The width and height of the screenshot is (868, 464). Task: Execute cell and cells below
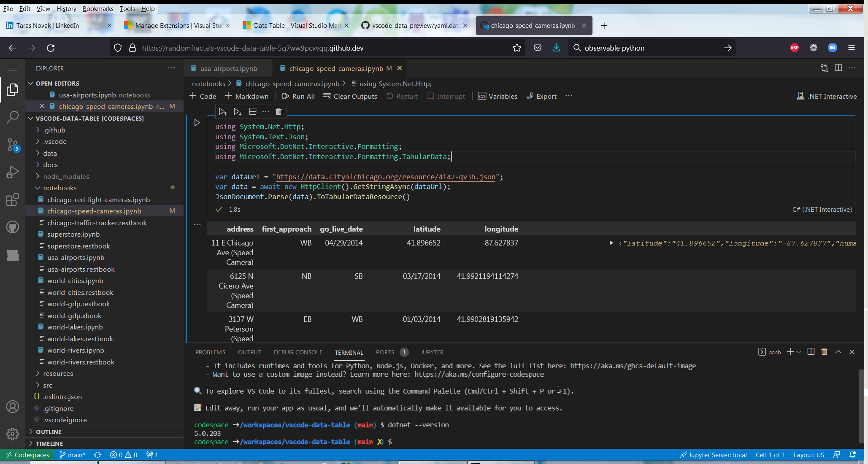click(x=237, y=111)
